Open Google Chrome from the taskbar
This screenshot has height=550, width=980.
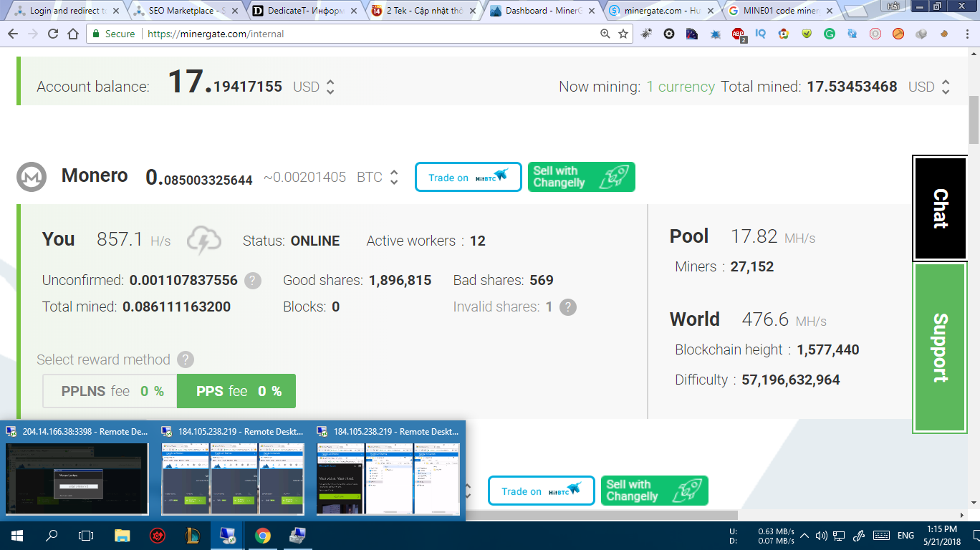(x=263, y=535)
